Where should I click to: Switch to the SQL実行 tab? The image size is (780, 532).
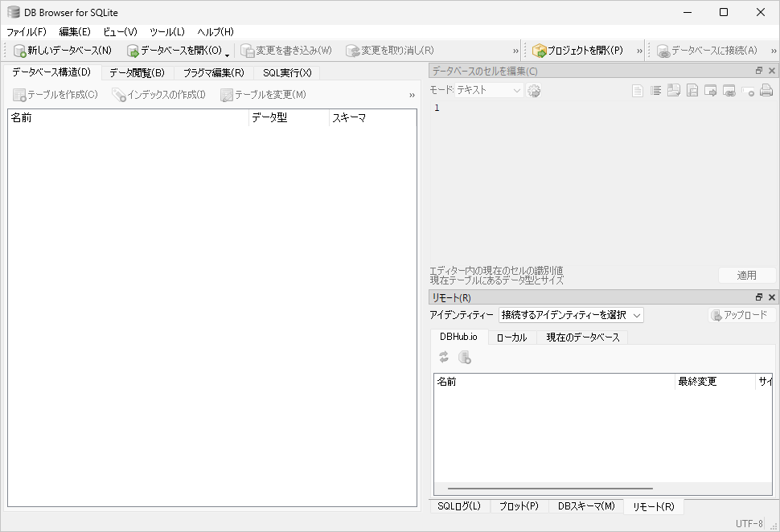(x=287, y=73)
